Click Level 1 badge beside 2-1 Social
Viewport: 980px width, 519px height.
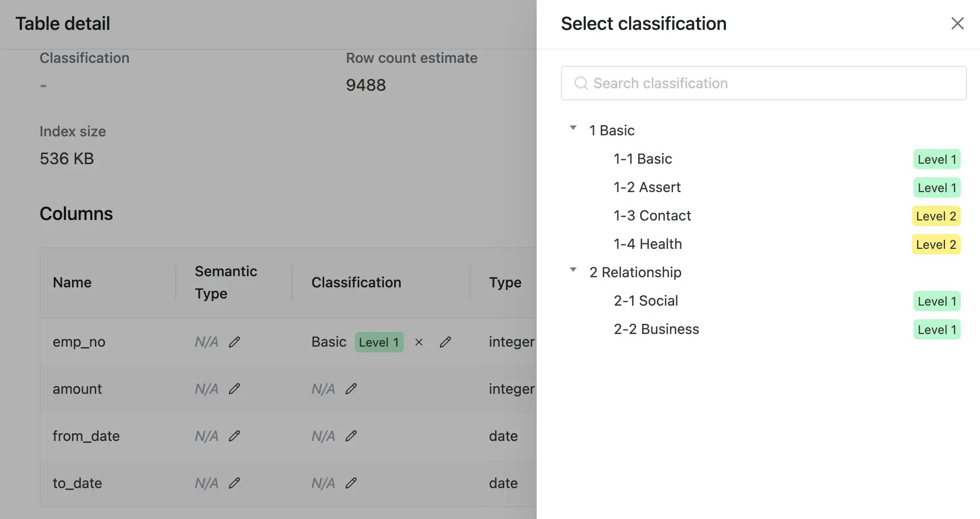(936, 301)
